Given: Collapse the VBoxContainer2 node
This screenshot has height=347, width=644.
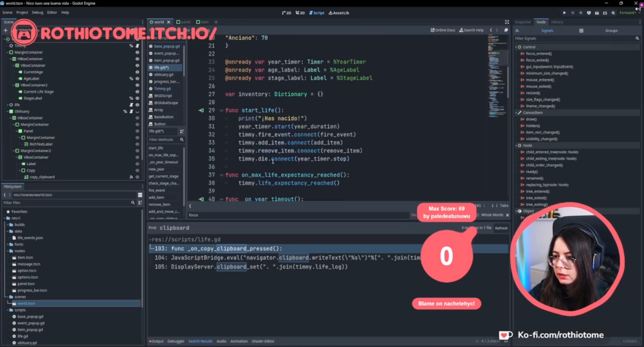Looking at the screenshot, I should [x=14, y=85].
